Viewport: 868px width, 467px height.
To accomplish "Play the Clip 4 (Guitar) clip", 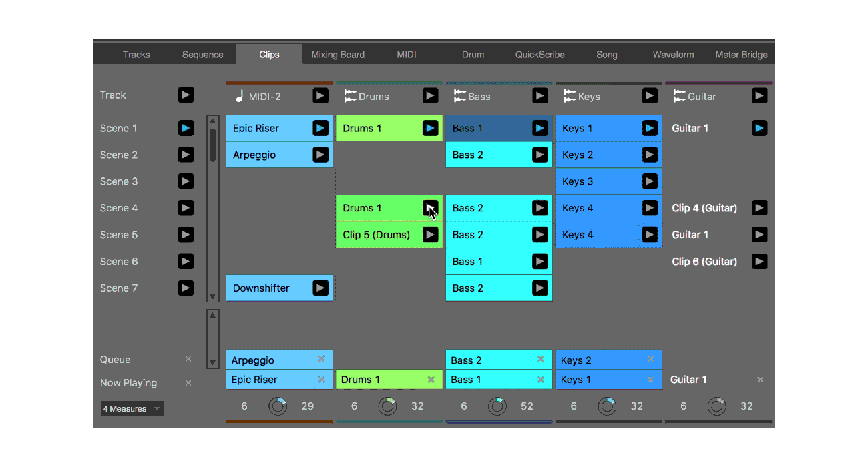I will (x=759, y=208).
